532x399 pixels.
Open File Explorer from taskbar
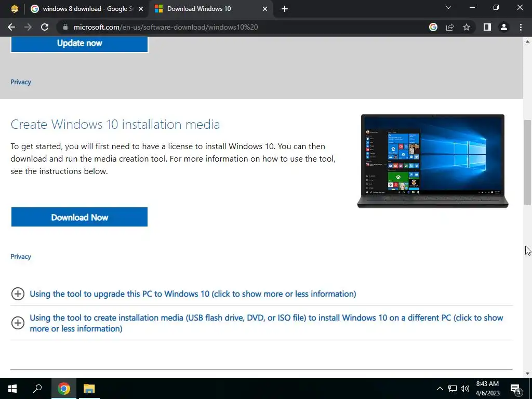(89, 389)
